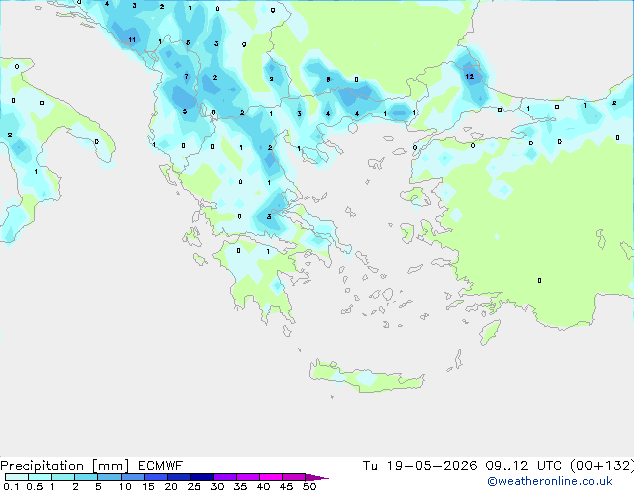Viewport: 634px width, 490px height.
Task: Click the 15–20 mm legend color box
Action: [156, 477]
